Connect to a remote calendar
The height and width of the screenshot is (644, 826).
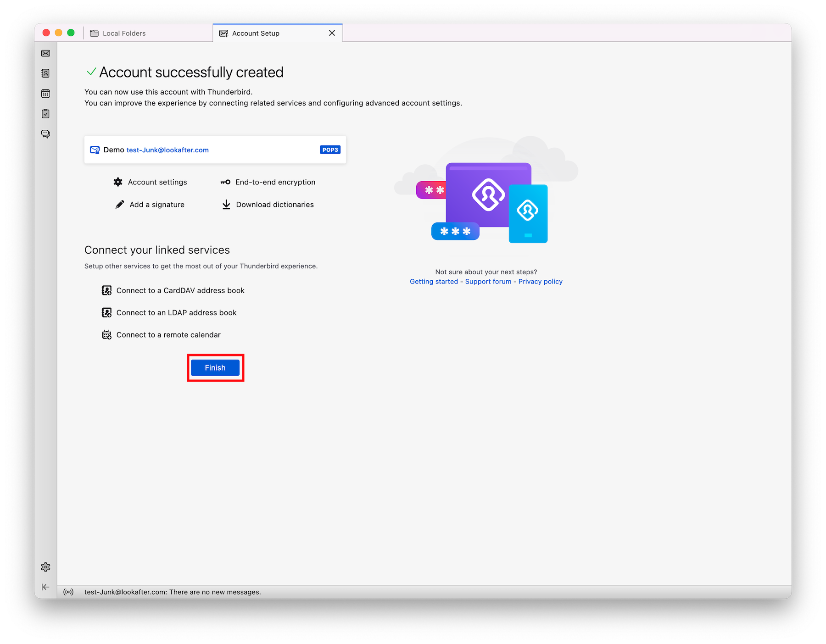coord(168,335)
